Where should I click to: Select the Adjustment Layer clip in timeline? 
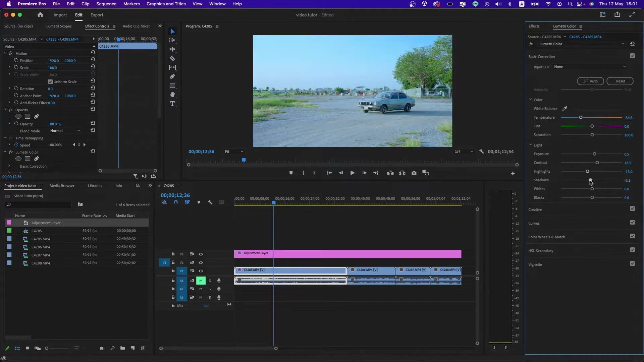point(347,254)
